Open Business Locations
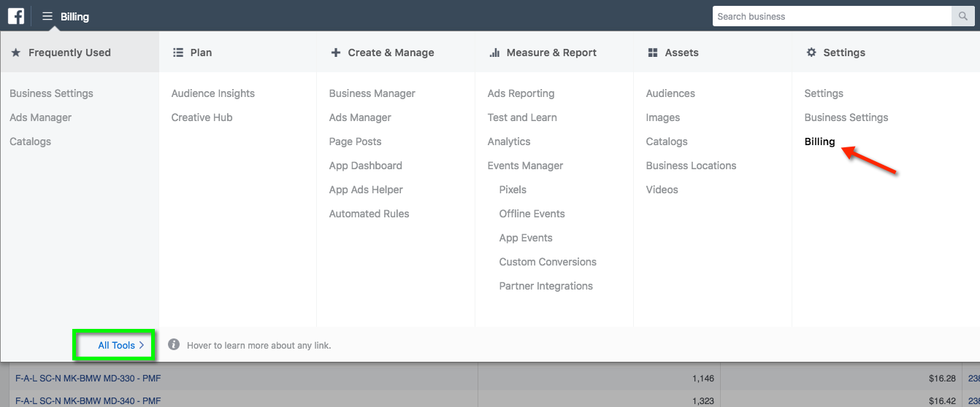This screenshot has height=407, width=980. pyautogui.click(x=691, y=166)
